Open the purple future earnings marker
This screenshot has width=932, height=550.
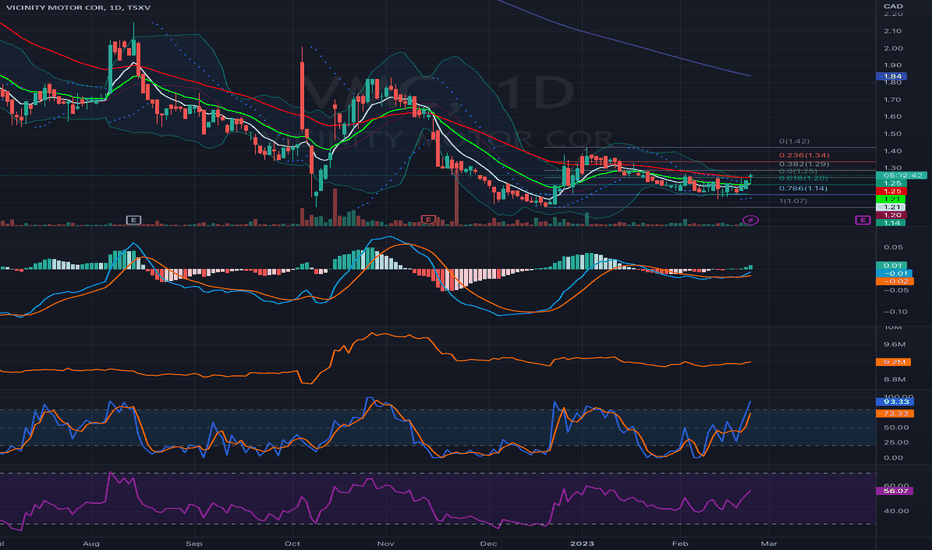coord(862,220)
